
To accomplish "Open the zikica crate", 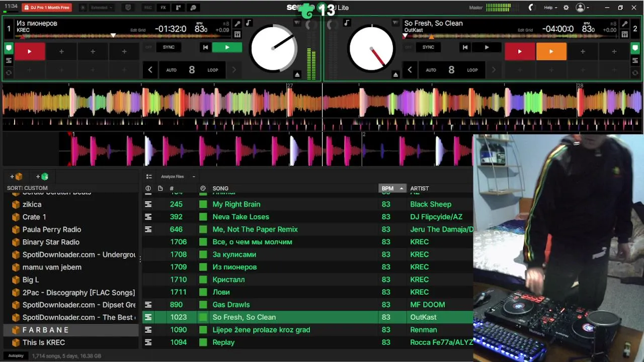I will 32,205.
